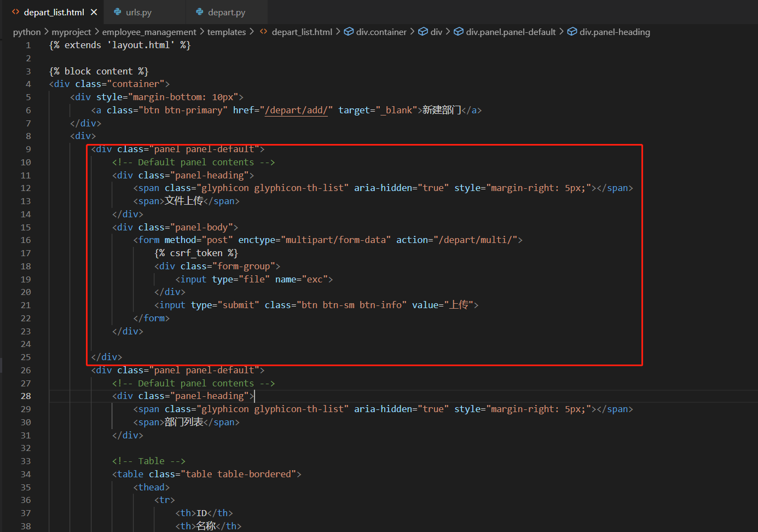Select 'templates' breadcrumb segment
758x532 pixels.
[227, 32]
